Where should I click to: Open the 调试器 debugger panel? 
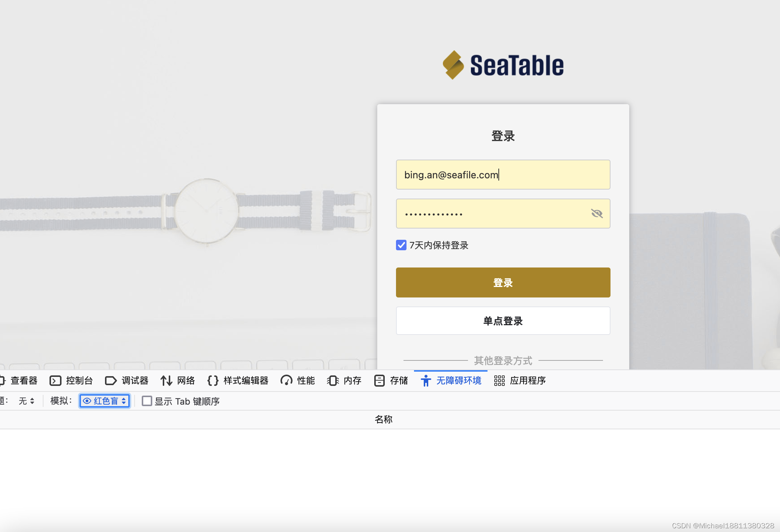pyautogui.click(x=134, y=380)
